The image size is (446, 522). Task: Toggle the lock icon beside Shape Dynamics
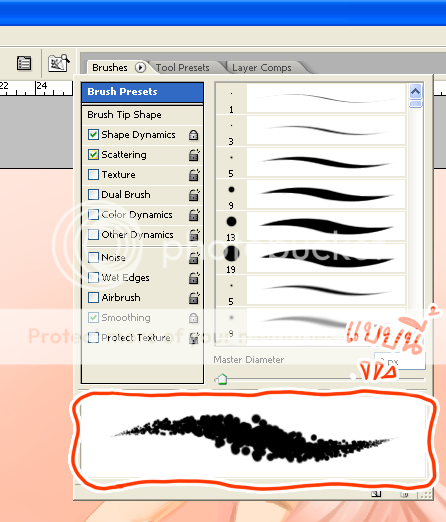[x=194, y=135]
